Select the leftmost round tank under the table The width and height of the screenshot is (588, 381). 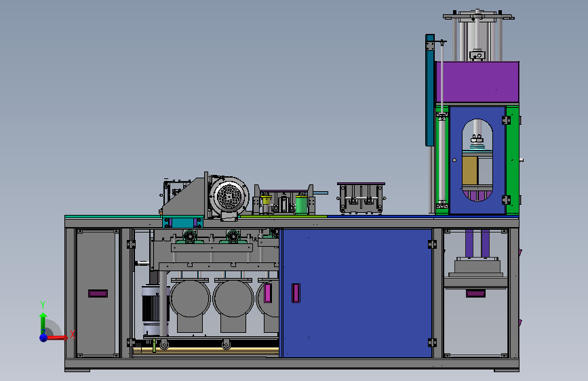pyautogui.click(x=190, y=299)
